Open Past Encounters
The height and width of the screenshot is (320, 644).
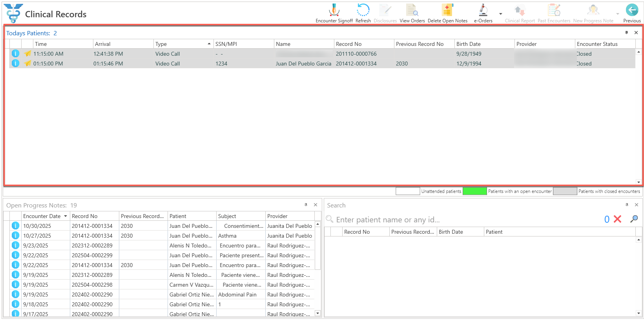click(x=554, y=13)
